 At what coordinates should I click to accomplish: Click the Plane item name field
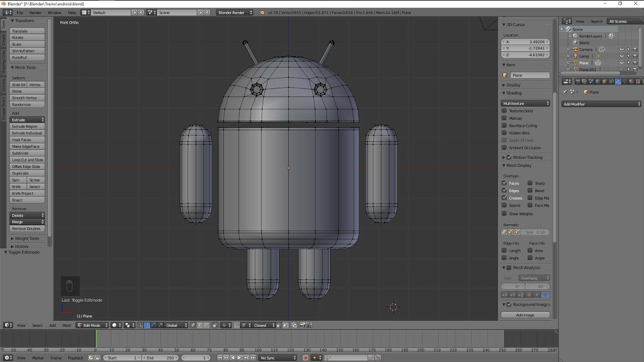[530, 75]
